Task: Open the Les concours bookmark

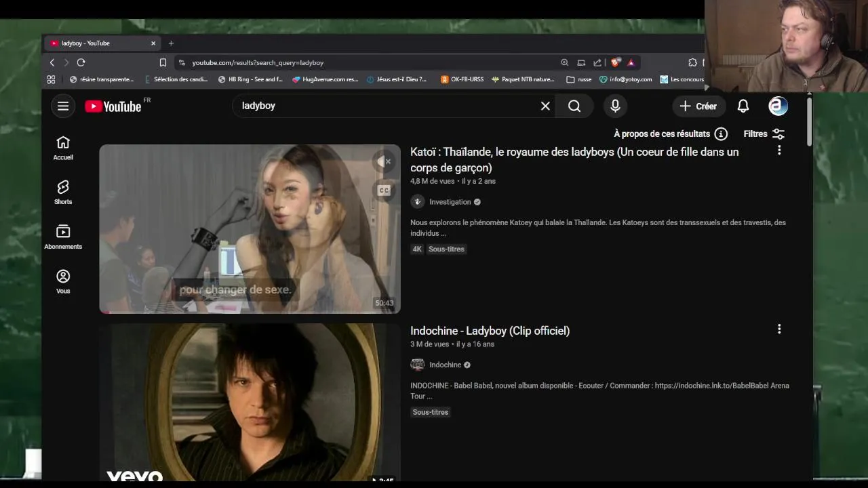Action: [682, 79]
